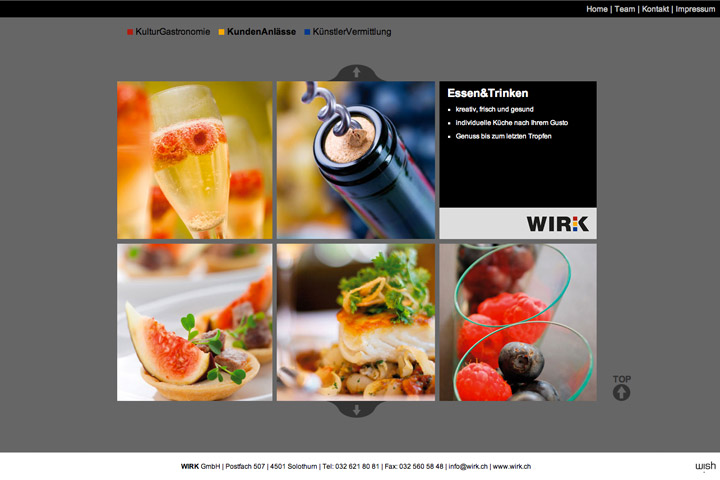Click the 'kreativ, frisch und gesund' bullet

click(x=495, y=109)
